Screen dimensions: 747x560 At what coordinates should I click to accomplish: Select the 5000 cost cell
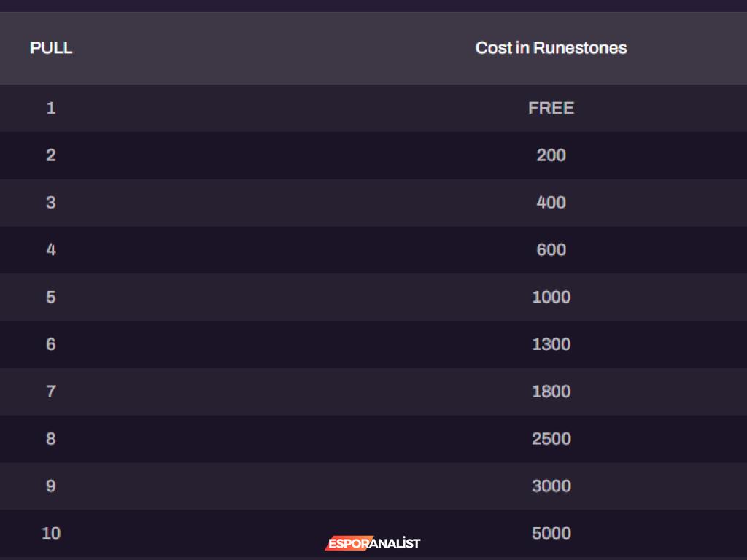point(551,534)
